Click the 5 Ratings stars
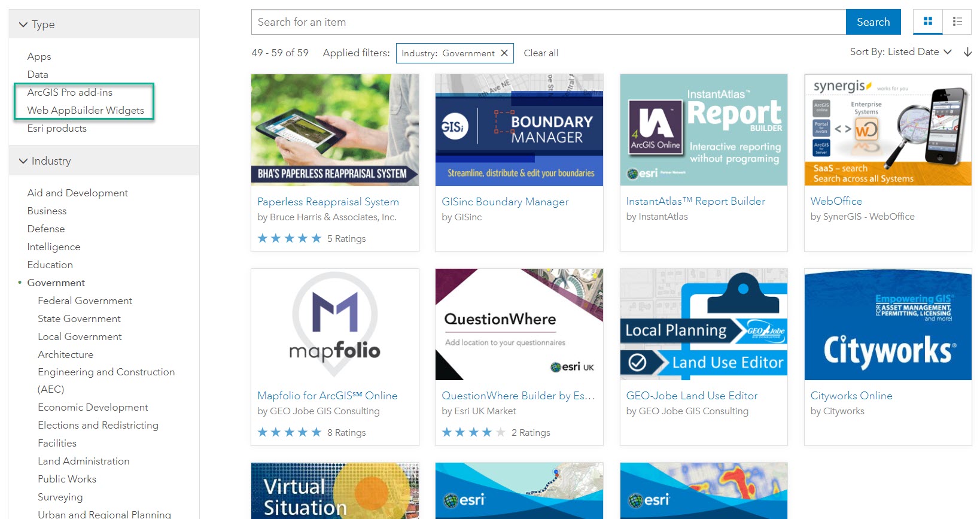980x519 pixels. coord(290,238)
